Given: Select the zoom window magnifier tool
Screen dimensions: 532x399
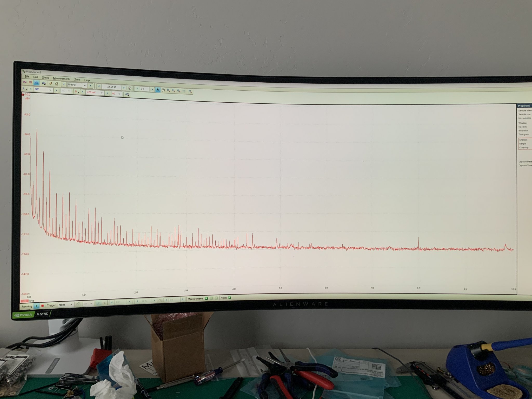Looking at the screenshot, I should click(168, 90).
